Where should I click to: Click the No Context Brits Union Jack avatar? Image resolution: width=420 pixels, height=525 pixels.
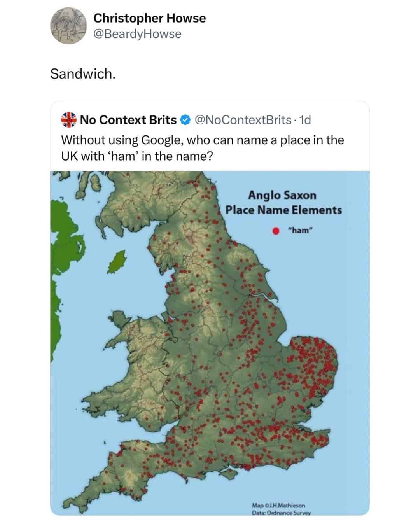pyautogui.click(x=68, y=120)
